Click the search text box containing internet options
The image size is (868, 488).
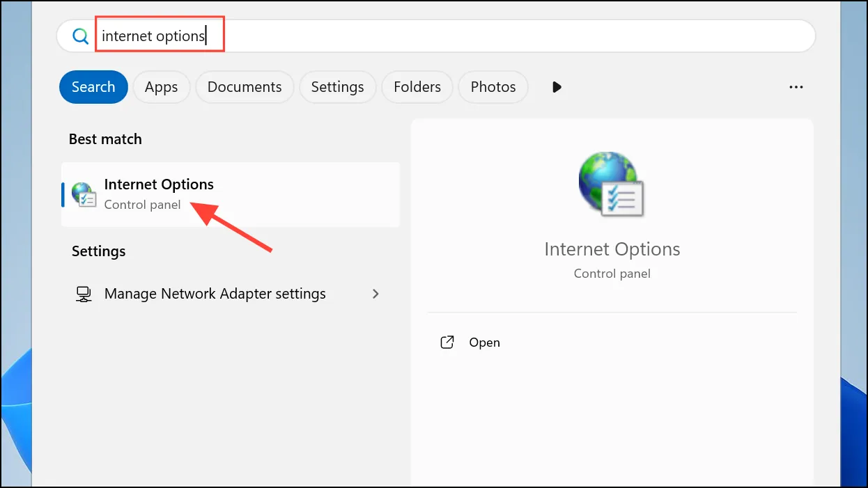[436, 36]
